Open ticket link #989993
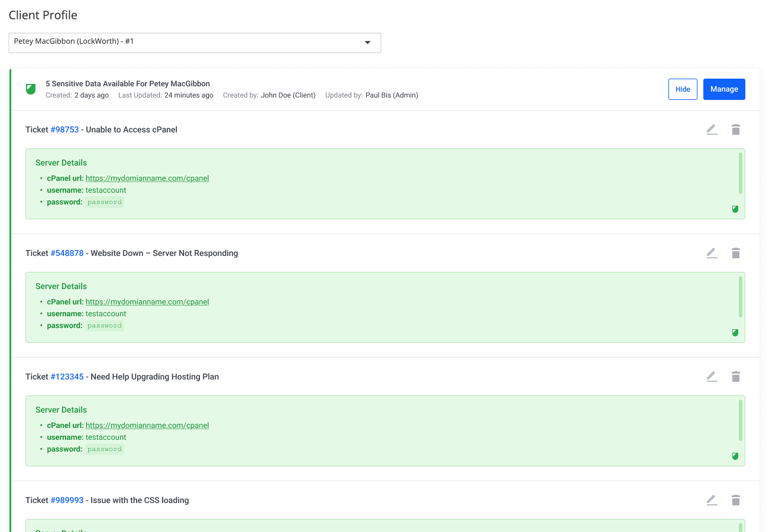This screenshot has height=532, width=769. click(67, 500)
